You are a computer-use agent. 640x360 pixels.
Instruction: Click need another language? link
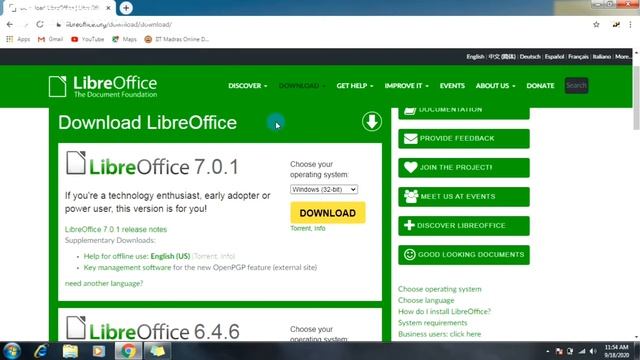click(104, 283)
